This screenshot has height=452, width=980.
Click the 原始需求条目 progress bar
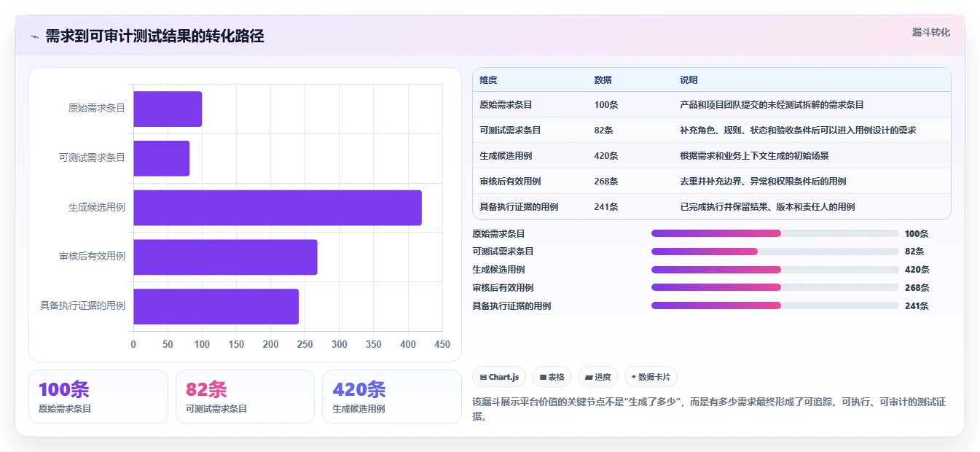[x=775, y=233]
